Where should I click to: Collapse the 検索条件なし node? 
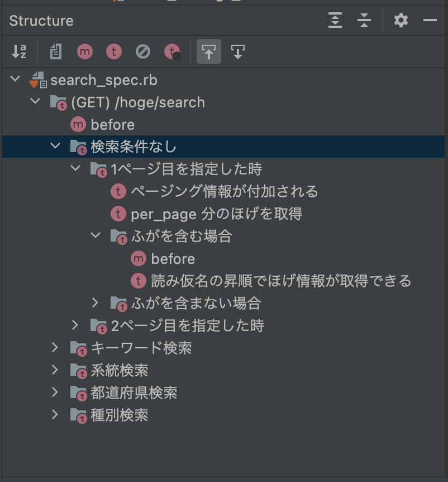[x=55, y=146]
